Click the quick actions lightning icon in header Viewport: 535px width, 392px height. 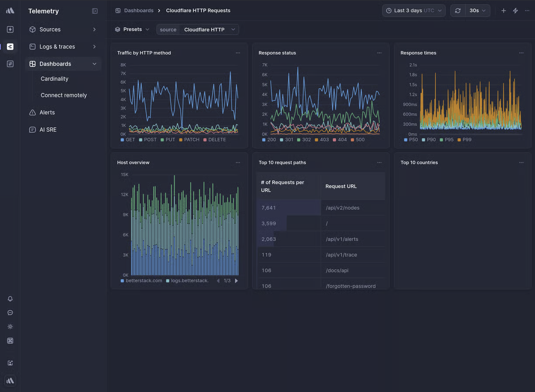[x=515, y=10]
